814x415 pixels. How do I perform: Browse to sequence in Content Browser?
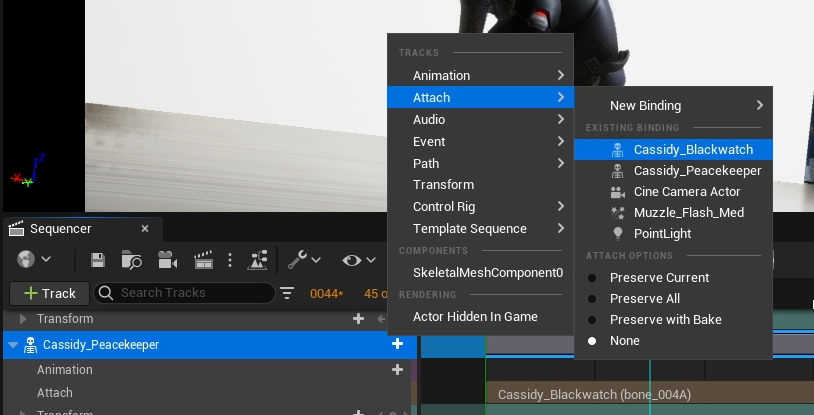point(131,260)
